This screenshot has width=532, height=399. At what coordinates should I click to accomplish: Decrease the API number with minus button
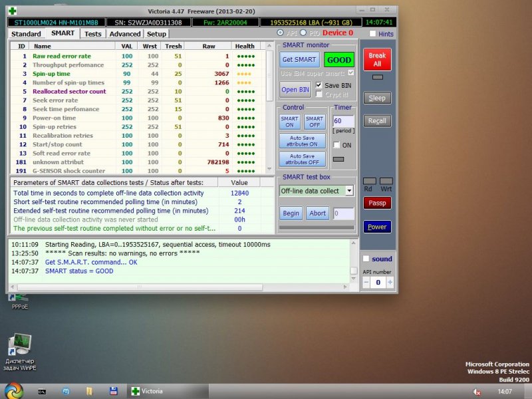pos(366,283)
